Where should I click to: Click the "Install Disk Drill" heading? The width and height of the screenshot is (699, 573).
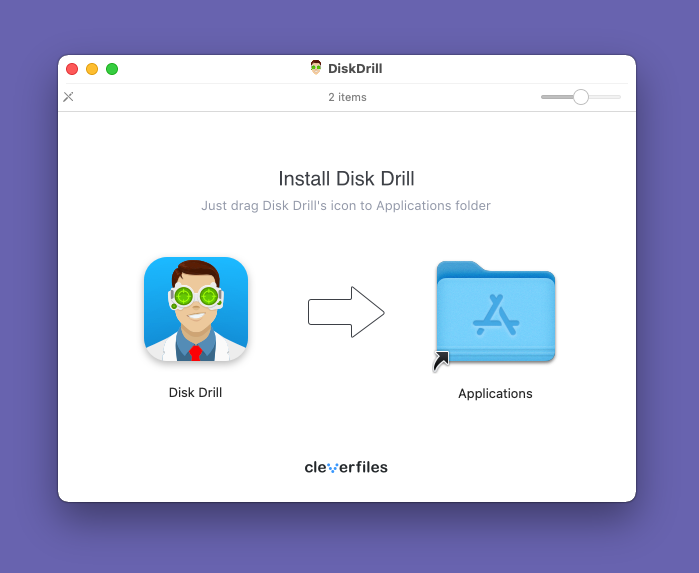tap(346, 178)
